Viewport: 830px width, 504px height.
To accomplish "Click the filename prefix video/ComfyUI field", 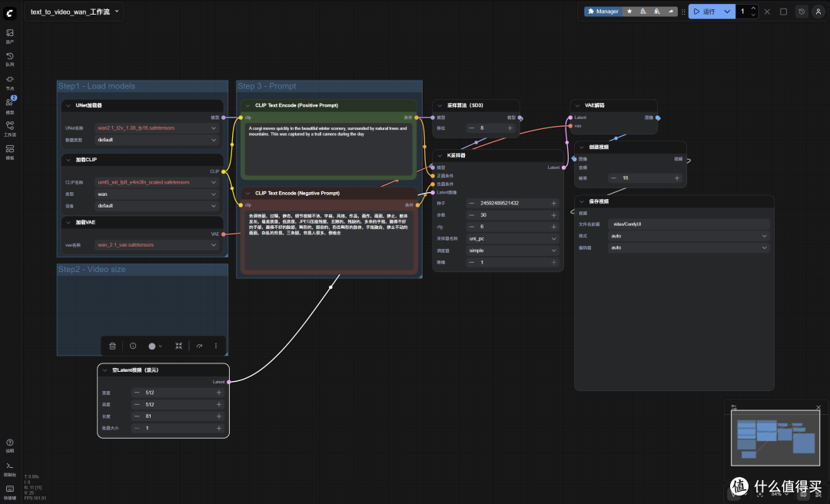I will pyautogui.click(x=689, y=224).
